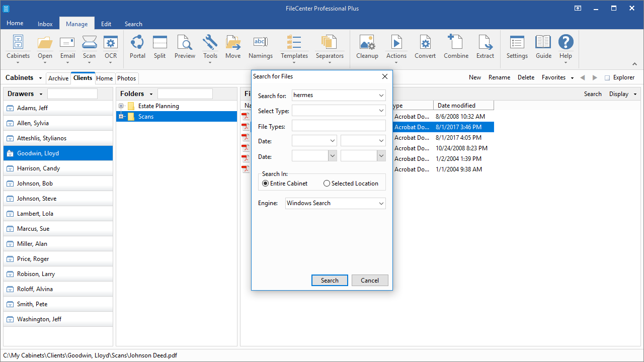The height and width of the screenshot is (362, 644).
Task: Open the Engine dropdown in the search dialog
Action: (x=380, y=203)
